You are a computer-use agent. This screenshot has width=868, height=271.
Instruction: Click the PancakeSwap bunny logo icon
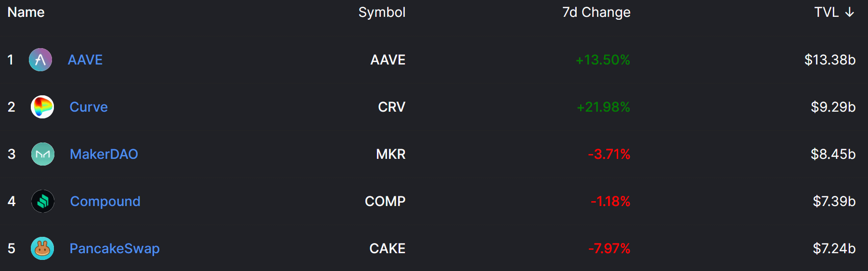tap(42, 248)
